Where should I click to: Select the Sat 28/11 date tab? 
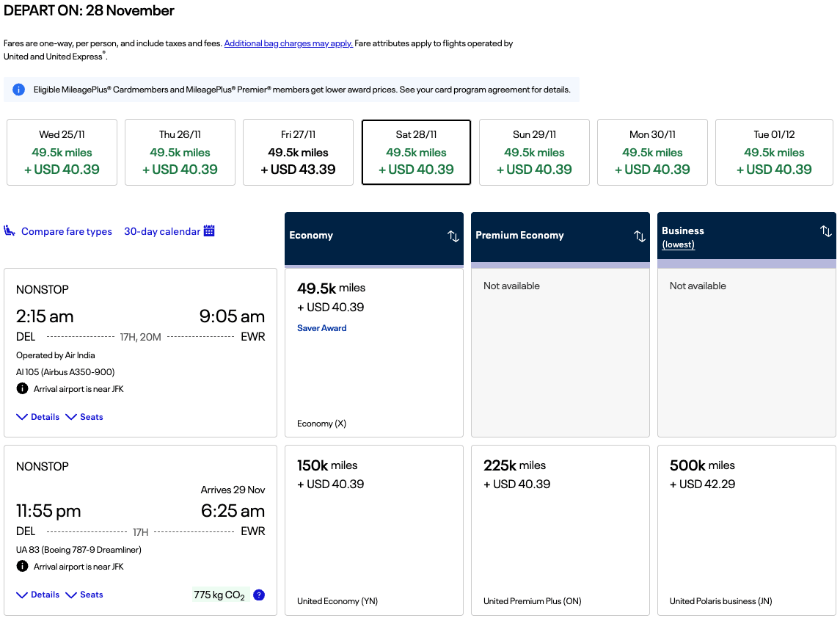416,152
